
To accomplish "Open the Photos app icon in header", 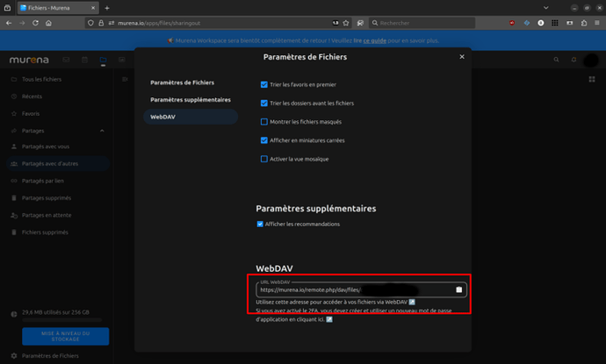I will (122, 60).
